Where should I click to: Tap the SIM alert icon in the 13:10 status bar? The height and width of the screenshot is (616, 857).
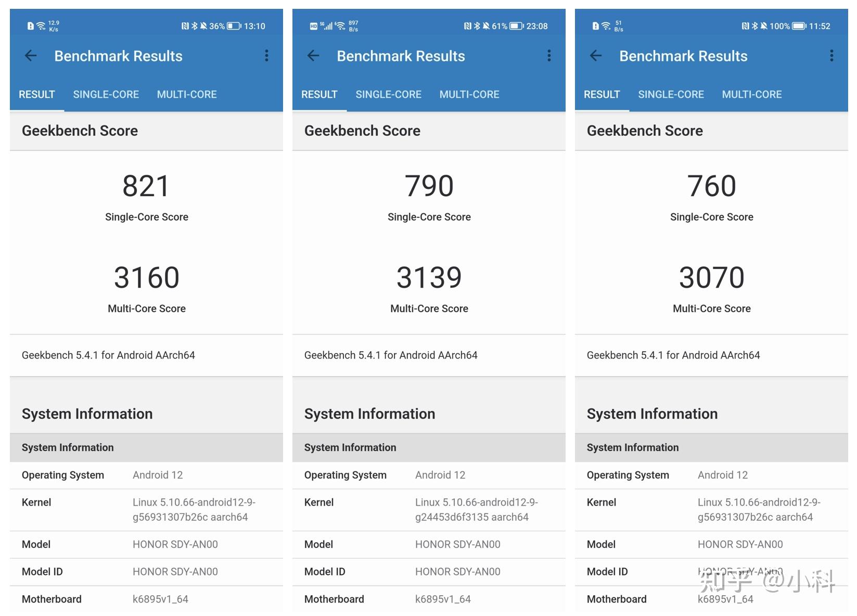pos(31,26)
